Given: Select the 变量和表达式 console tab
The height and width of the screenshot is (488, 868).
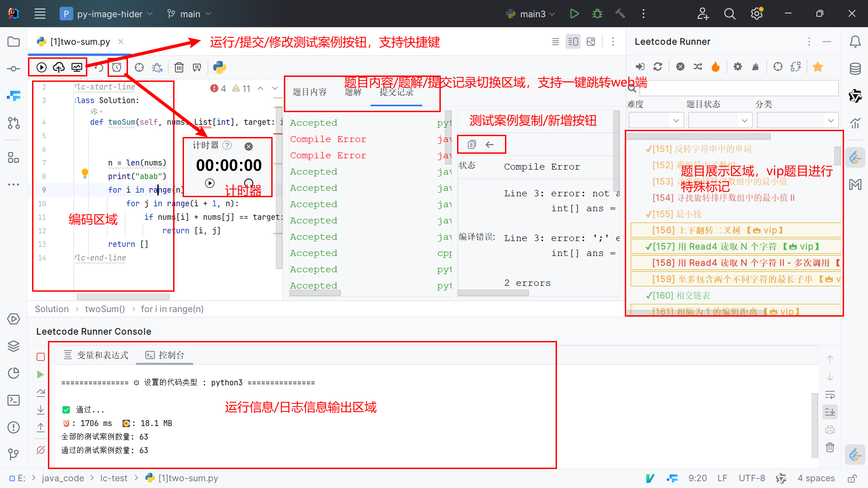Looking at the screenshot, I should pos(96,355).
